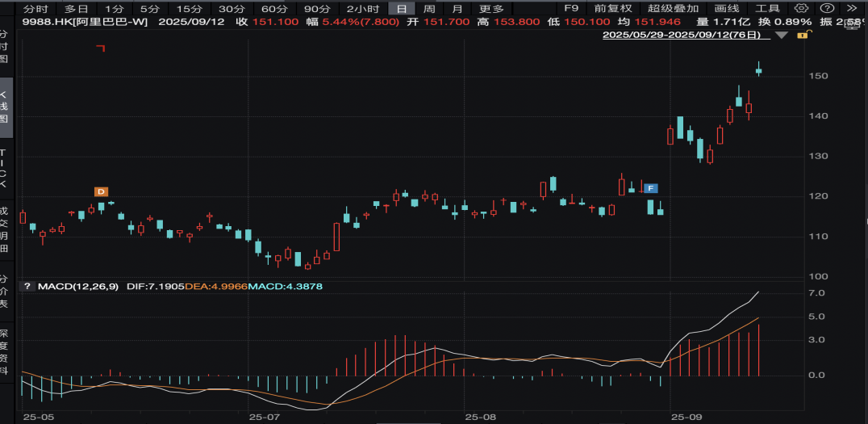Open the 分价表 sidebar tab

point(3,292)
